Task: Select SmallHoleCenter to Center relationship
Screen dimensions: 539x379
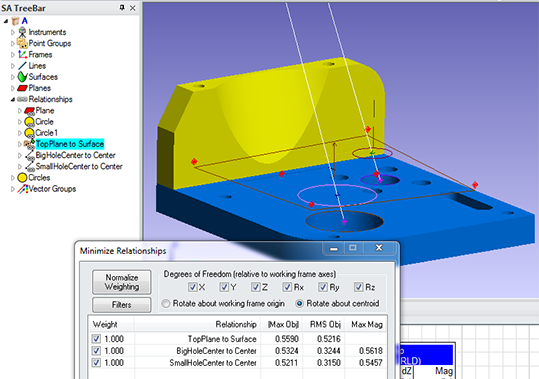Action: (79, 167)
